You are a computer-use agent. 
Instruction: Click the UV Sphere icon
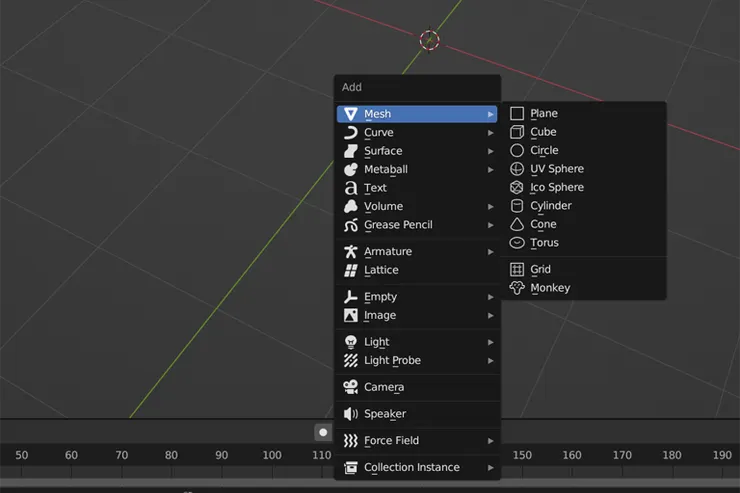pyautogui.click(x=517, y=169)
